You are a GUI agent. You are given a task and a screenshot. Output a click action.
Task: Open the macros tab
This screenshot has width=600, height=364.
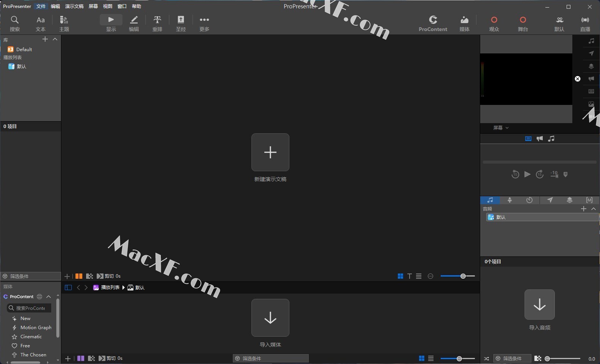point(589,200)
